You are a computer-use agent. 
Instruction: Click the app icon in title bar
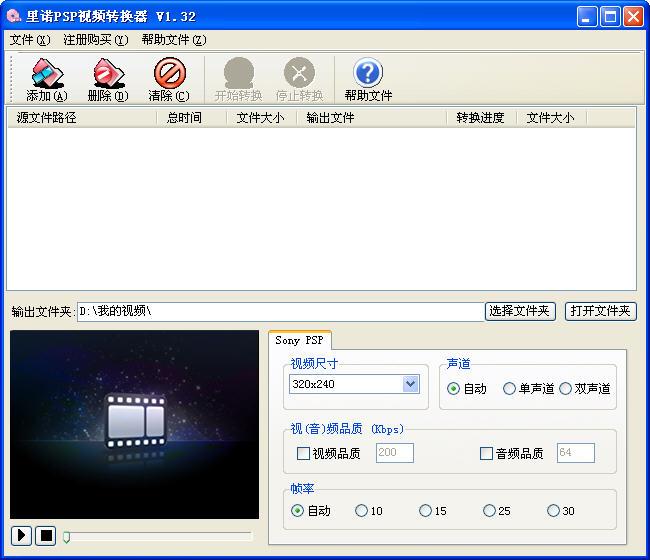[x=14, y=16]
